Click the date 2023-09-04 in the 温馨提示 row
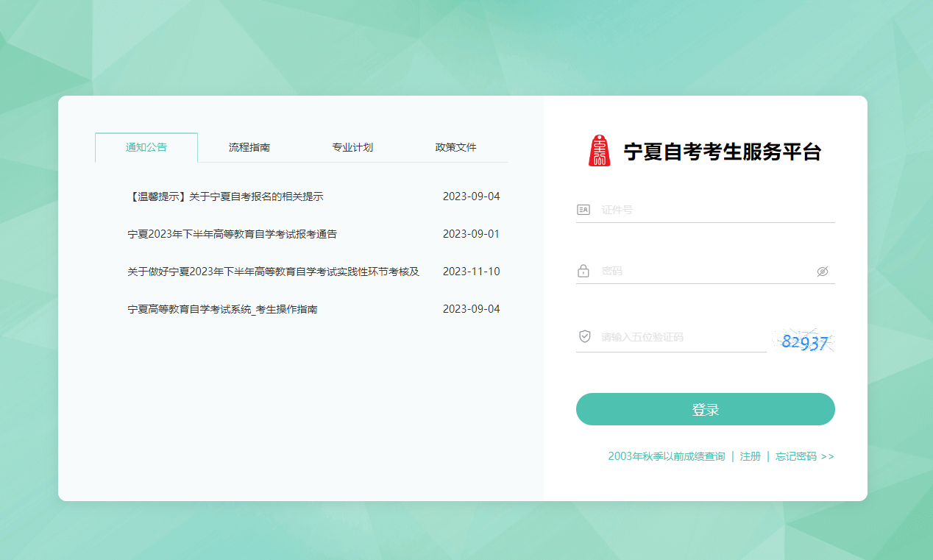The height and width of the screenshot is (560, 933). click(471, 196)
